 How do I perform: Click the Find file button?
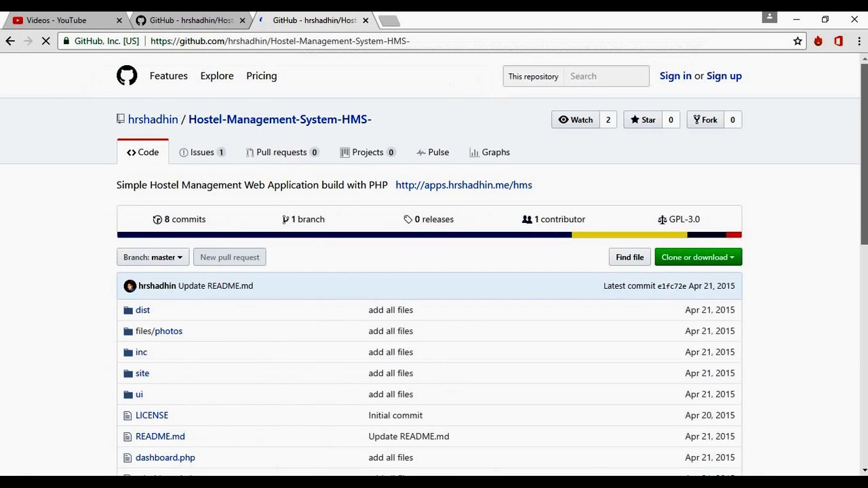pyautogui.click(x=630, y=258)
